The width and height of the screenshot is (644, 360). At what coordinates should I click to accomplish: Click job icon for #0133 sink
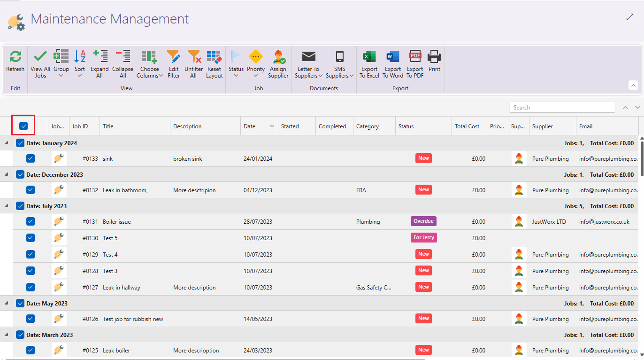click(x=59, y=158)
